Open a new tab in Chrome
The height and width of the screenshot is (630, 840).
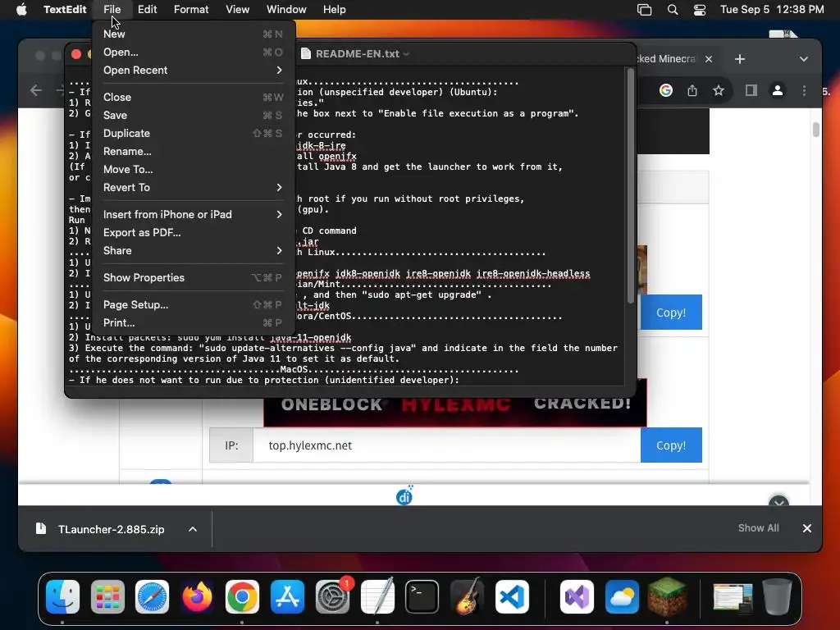coord(740,59)
